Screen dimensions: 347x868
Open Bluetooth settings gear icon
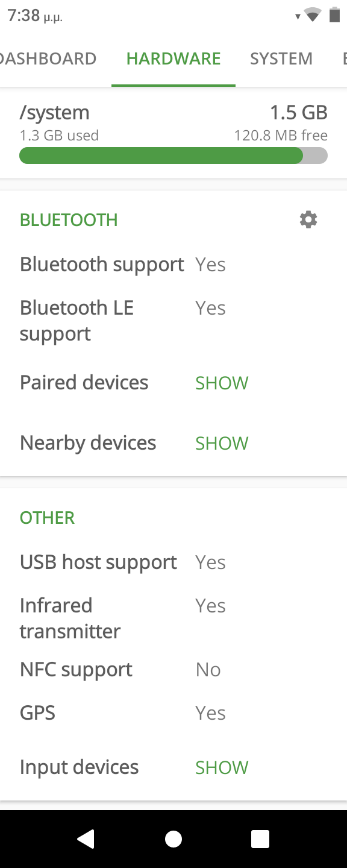pyautogui.click(x=308, y=219)
